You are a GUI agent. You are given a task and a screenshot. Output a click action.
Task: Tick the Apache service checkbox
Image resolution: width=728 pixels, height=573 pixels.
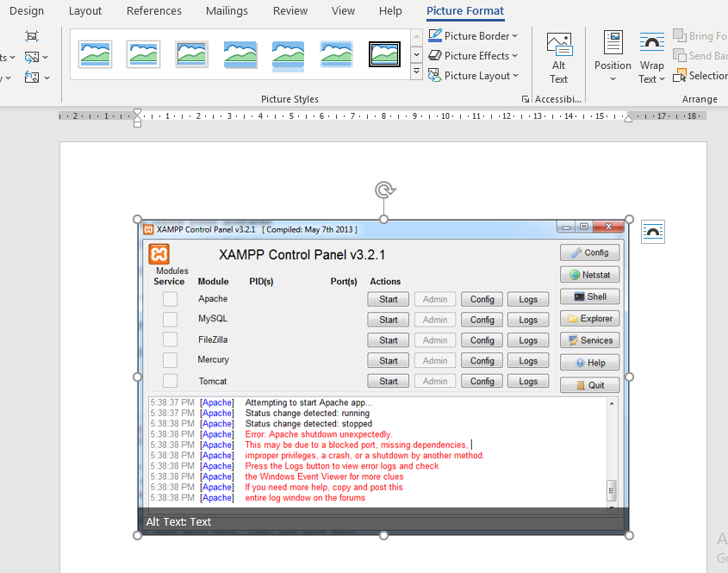click(x=170, y=299)
